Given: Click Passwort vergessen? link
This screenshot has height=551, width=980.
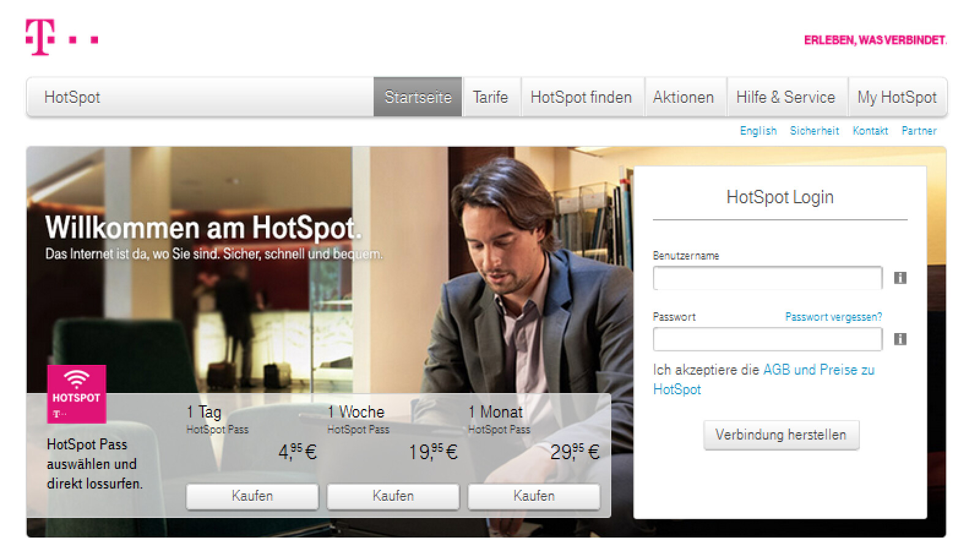Looking at the screenshot, I should coord(834,317).
